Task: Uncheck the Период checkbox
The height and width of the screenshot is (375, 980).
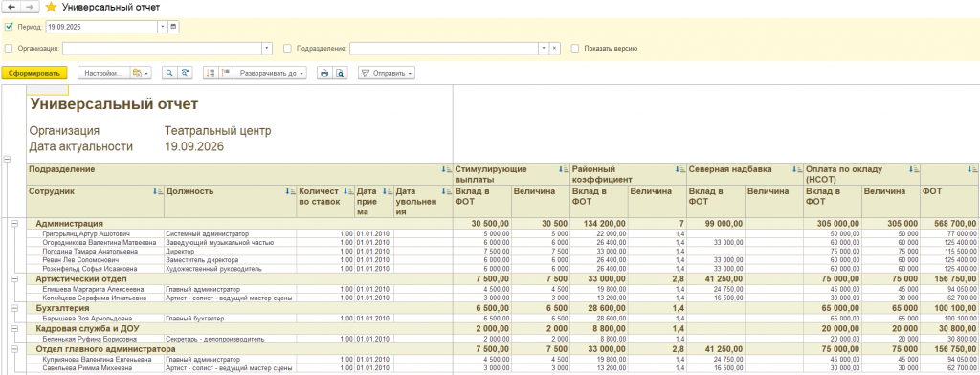Action: pyautogui.click(x=8, y=27)
